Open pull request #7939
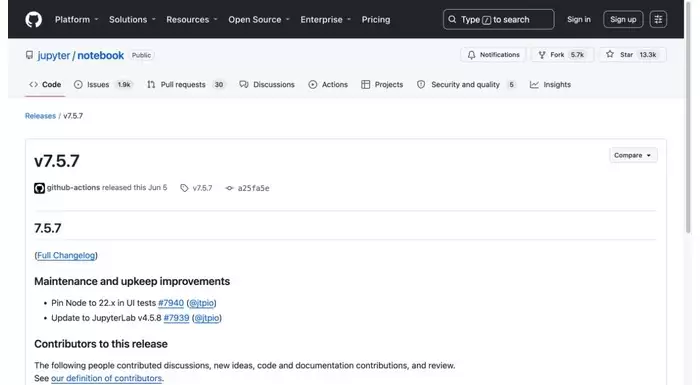The image size is (700, 385). pos(176,318)
